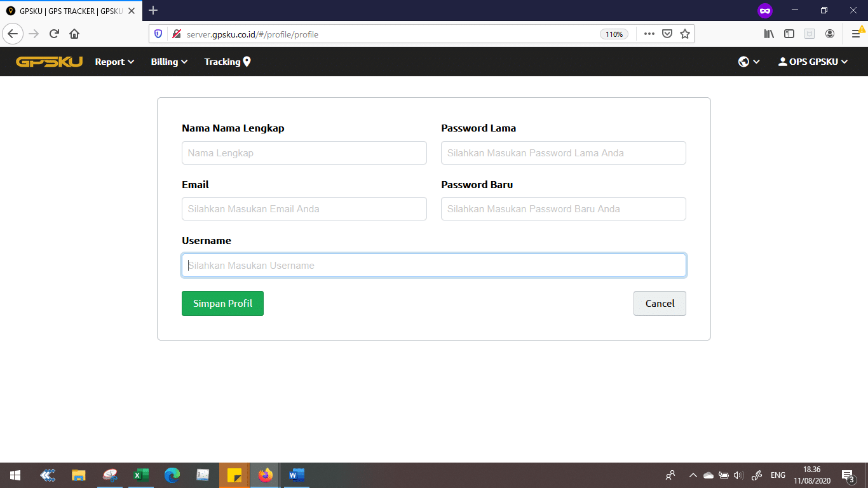This screenshot has height=488, width=868.
Task: Select the GPSKU GPS TRACKER browser tab
Action: 71,11
